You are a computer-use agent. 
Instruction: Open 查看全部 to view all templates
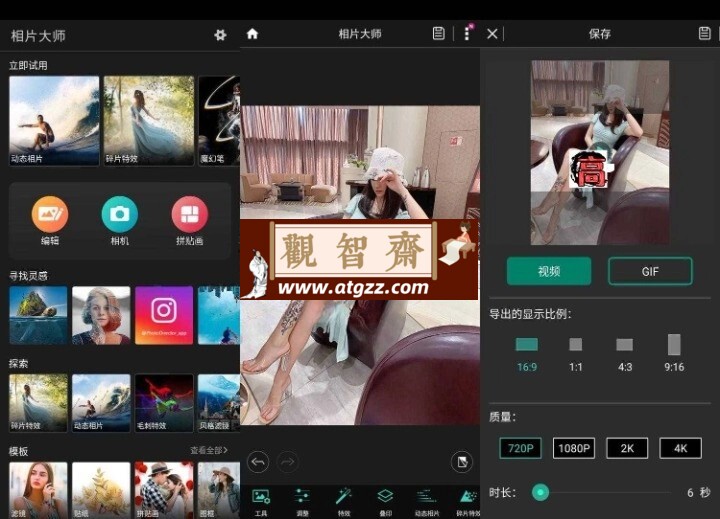click(209, 451)
